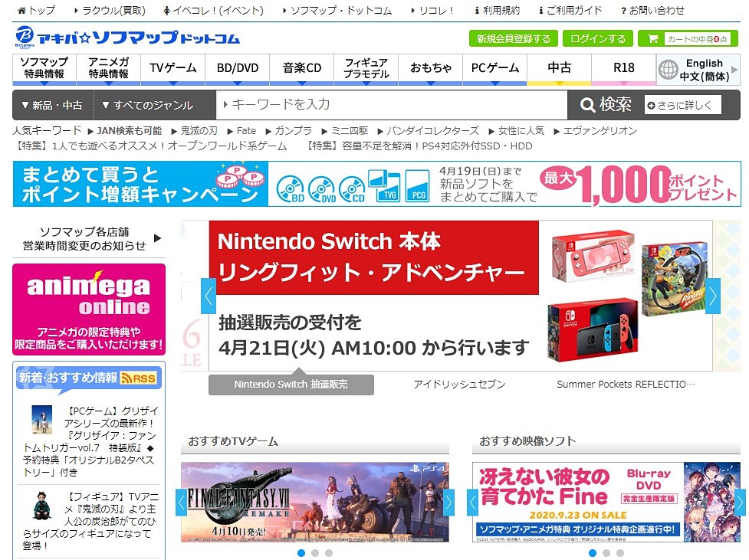749x560 pixels.
Task: Open 音楽CD category menu
Action: (302, 68)
